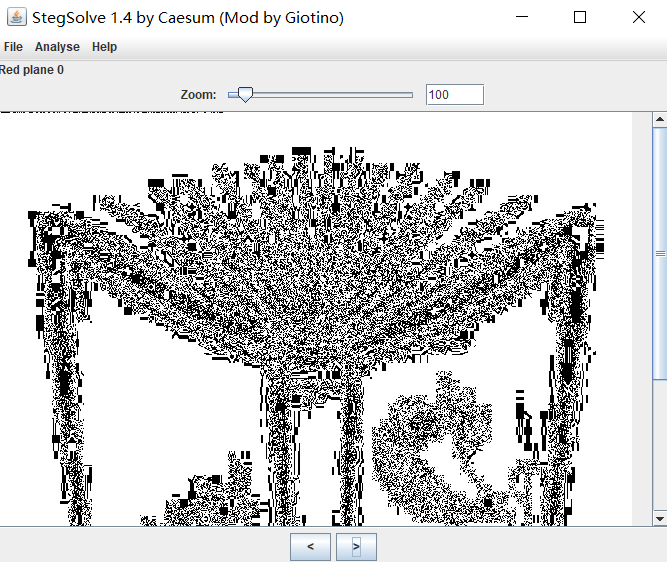Viewport: 667px width, 562px height.
Task: Close the StegSolve window
Action: point(638,17)
